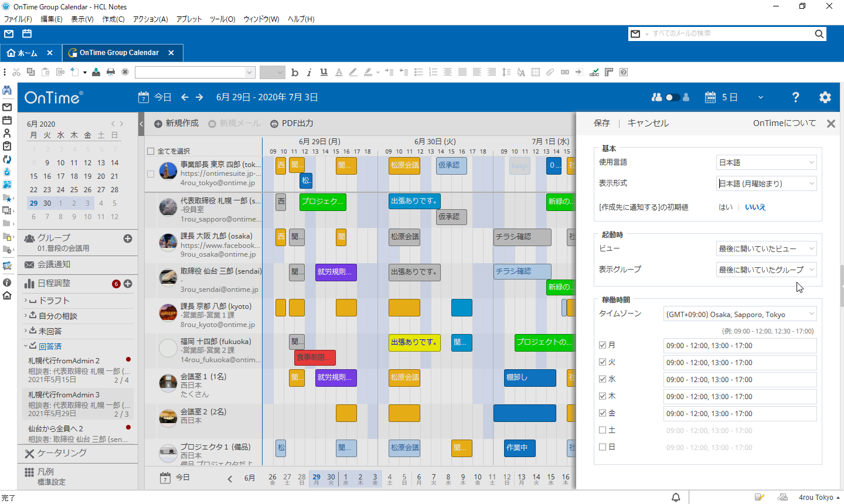Uncheck the 金 working day checkbox
Viewport: 844px width, 504px height.
tap(603, 413)
